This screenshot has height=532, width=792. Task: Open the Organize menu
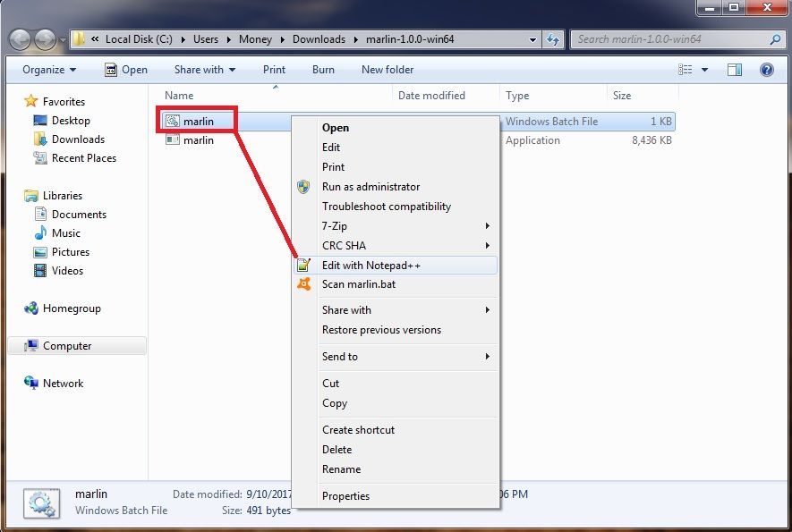pyautogui.click(x=49, y=70)
